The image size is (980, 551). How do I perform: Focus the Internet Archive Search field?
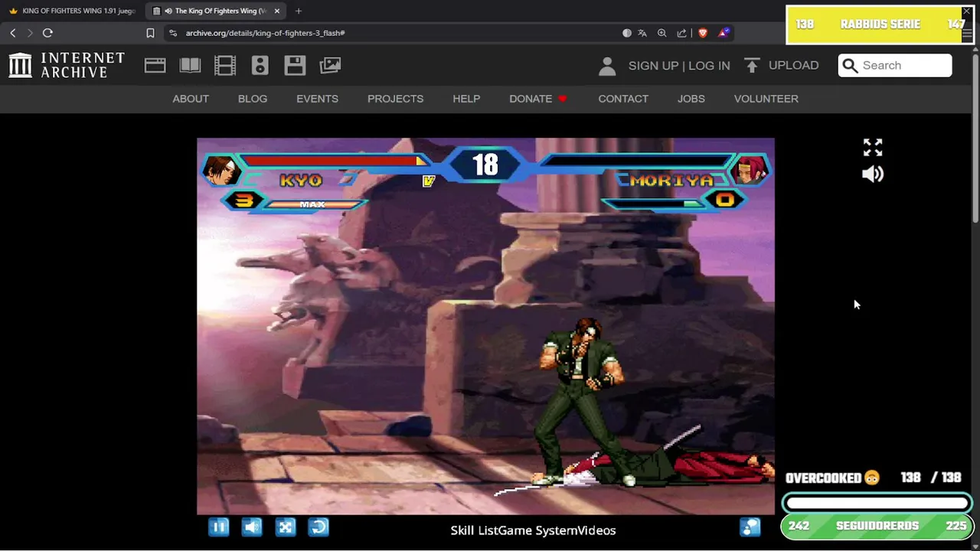pyautogui.click(x=895, y=65)
